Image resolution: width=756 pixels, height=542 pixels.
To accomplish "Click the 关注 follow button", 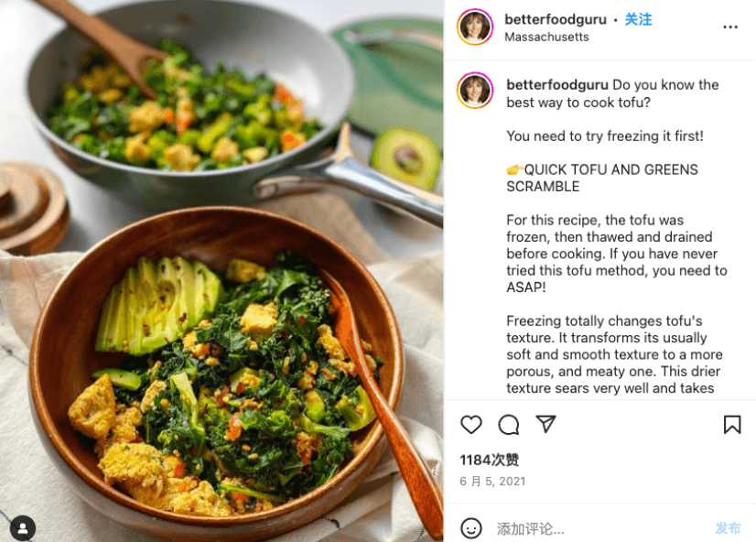I will coord(638,19).
